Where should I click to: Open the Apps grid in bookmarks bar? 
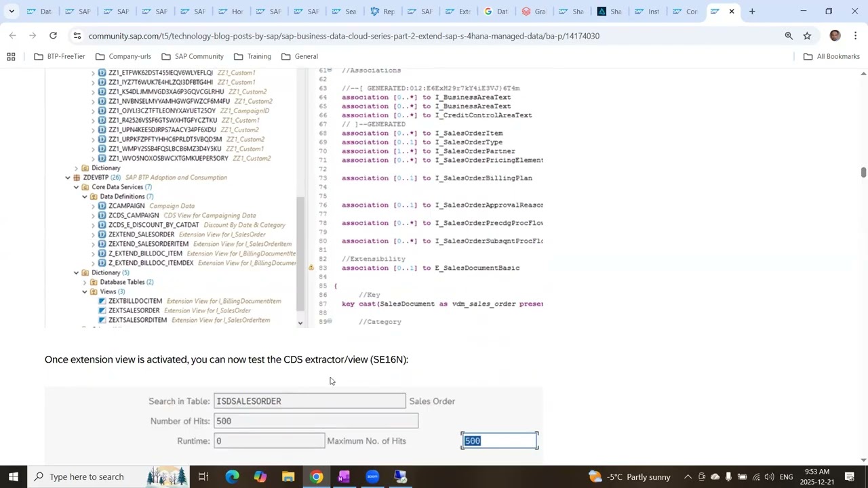click(11, 56)
